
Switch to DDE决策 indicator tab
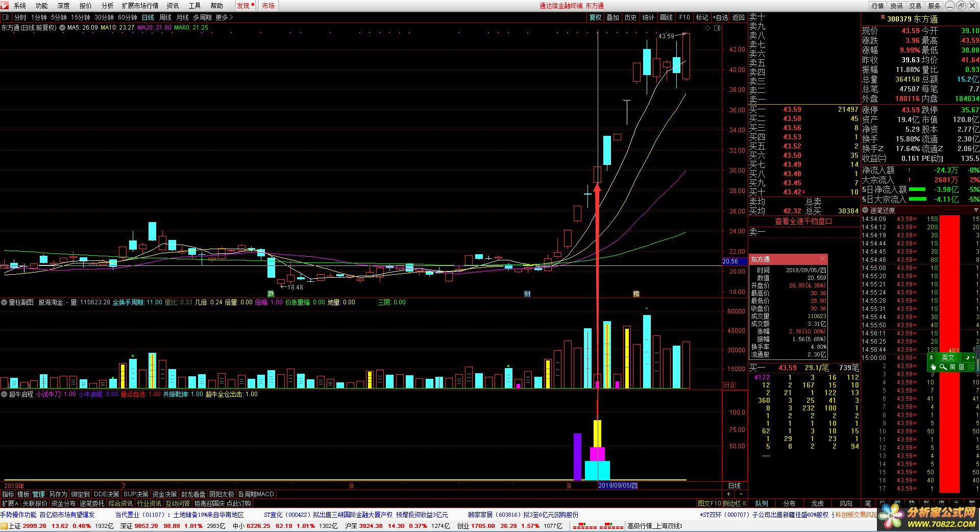[x=106, y=494]
